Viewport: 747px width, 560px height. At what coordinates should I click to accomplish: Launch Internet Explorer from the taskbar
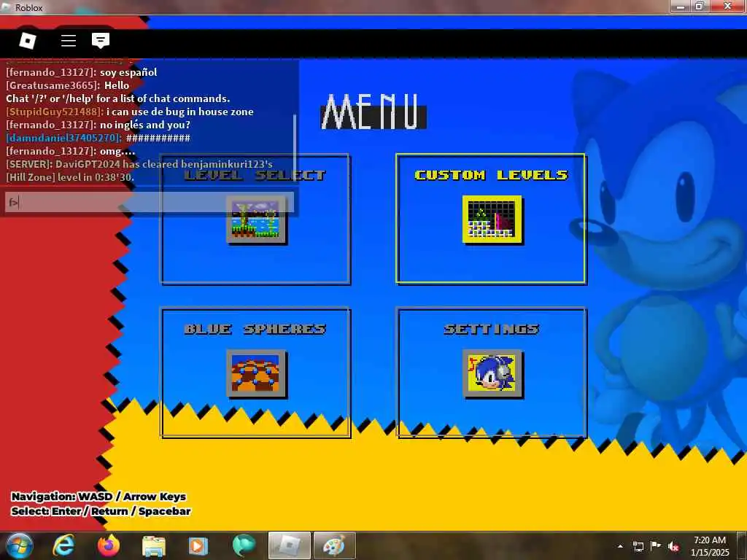pos(63,545)
